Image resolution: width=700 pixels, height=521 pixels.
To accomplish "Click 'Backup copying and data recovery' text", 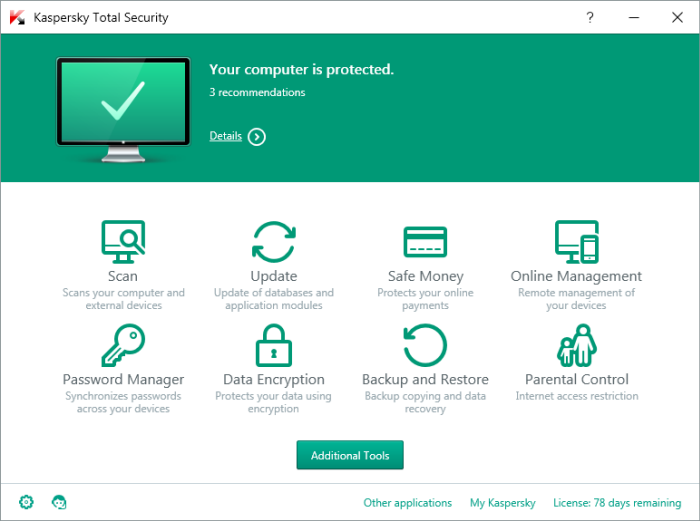I will tap(425, 402).
